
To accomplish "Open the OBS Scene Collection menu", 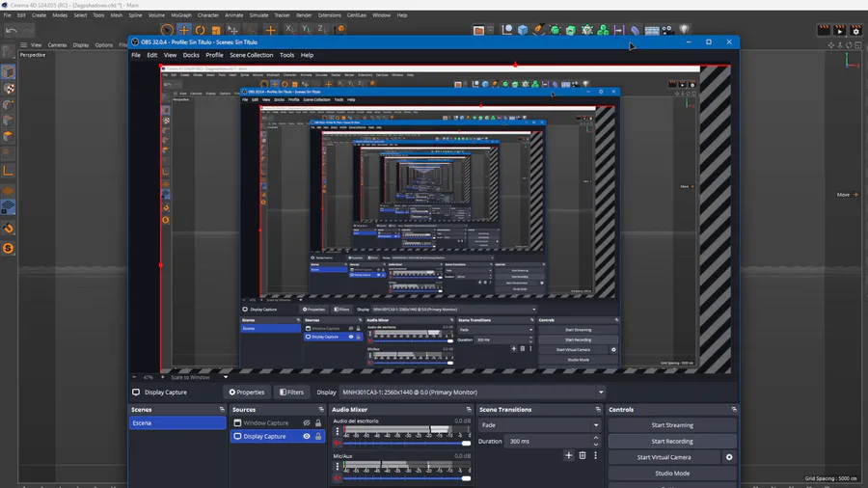I will (252, 55).
